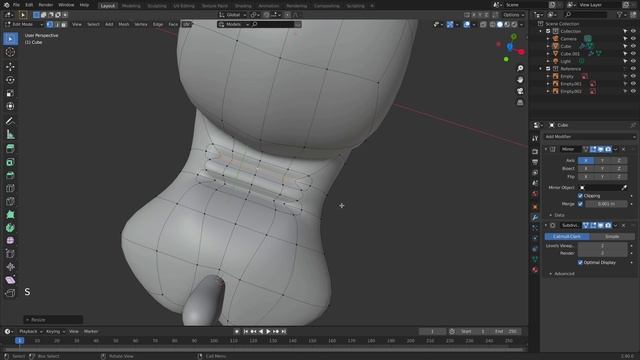Select the Spin tool
The height and width of the screenshot is (360, 640).
(10, 228)
